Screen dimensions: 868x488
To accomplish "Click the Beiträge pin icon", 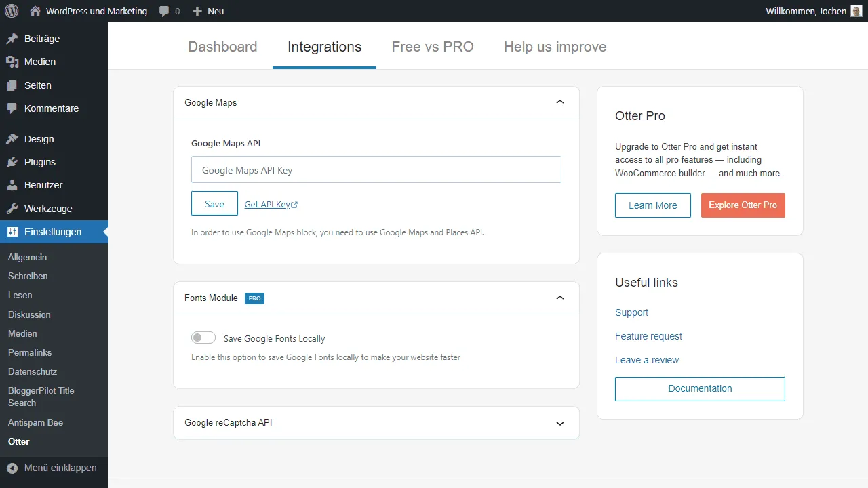I will [12, 39].
